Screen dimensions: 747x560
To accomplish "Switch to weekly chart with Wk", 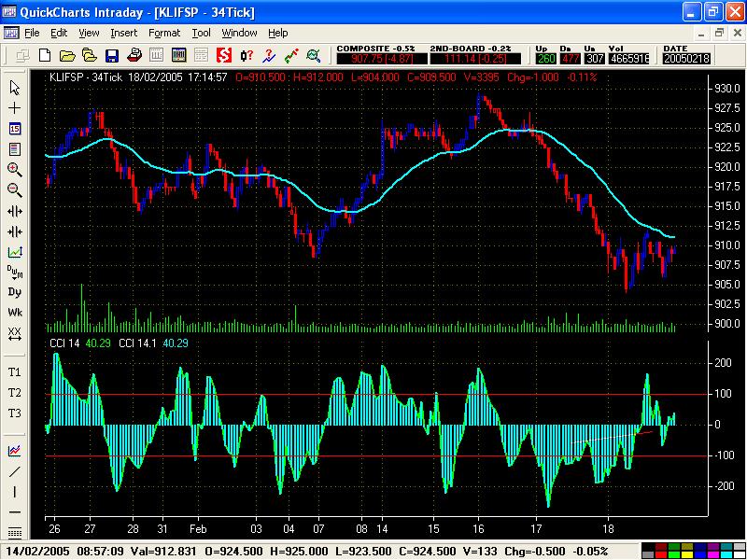I will pos(15,313).
